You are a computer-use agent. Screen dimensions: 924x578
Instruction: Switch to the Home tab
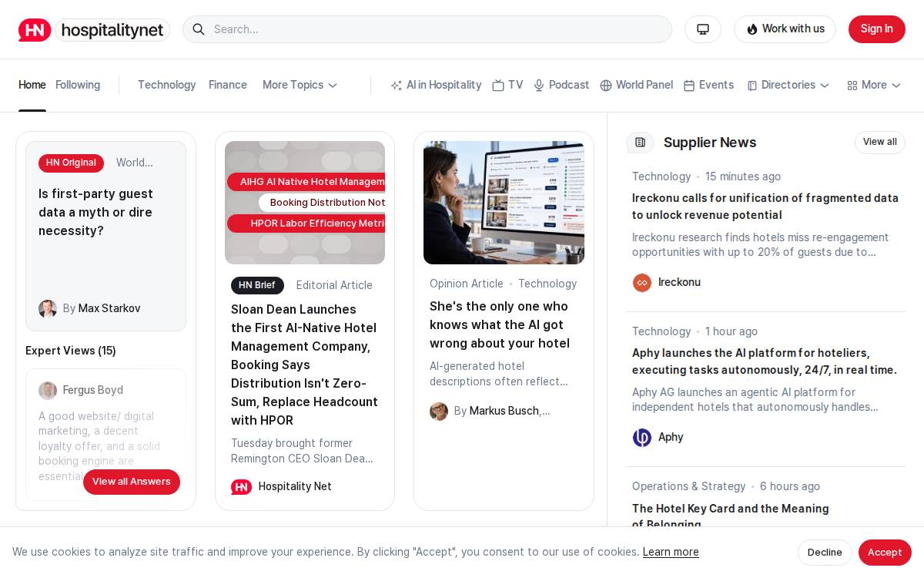[x=32, y=86]
